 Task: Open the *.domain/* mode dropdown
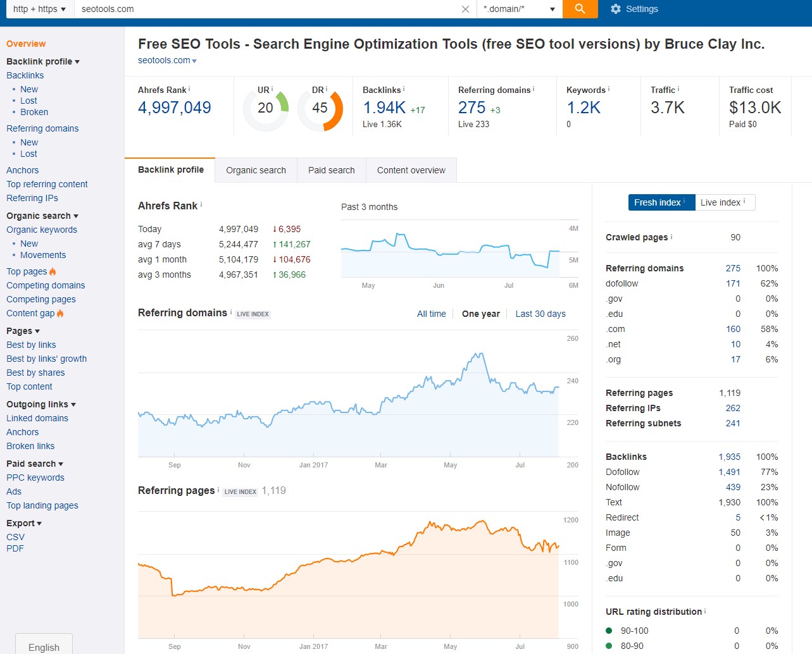tap(519, 9)
